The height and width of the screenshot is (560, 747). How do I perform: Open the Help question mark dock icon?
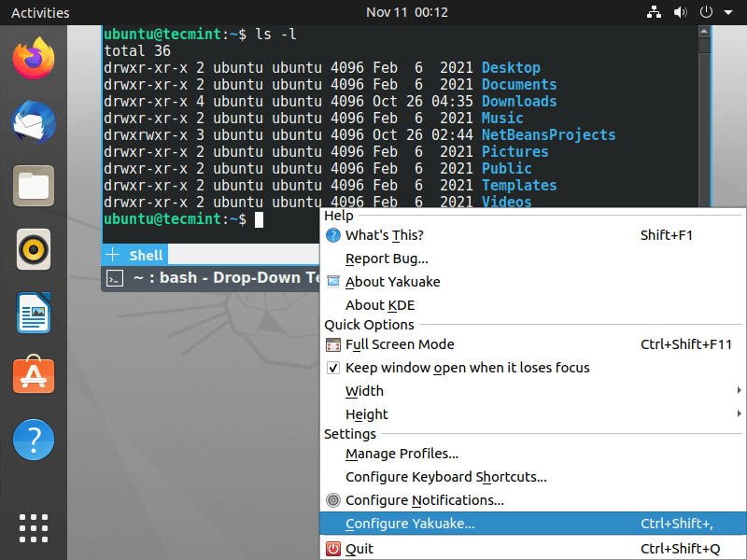34,440
